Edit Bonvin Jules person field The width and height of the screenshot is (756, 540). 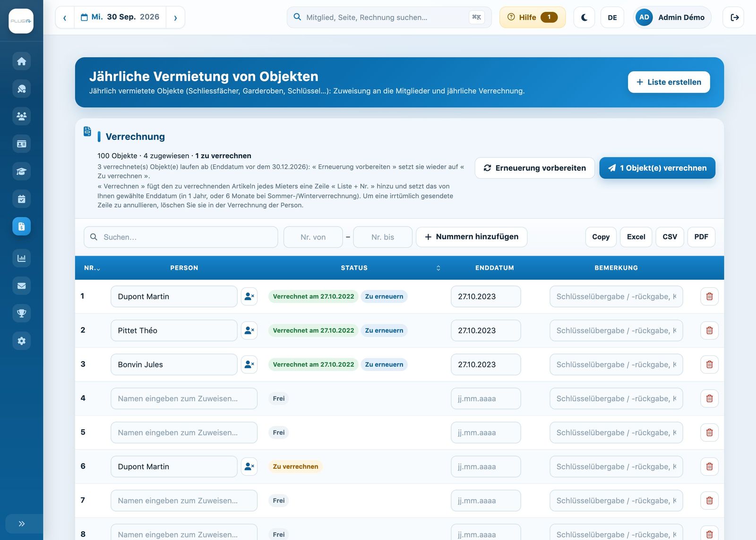click(x=174, y=365)
